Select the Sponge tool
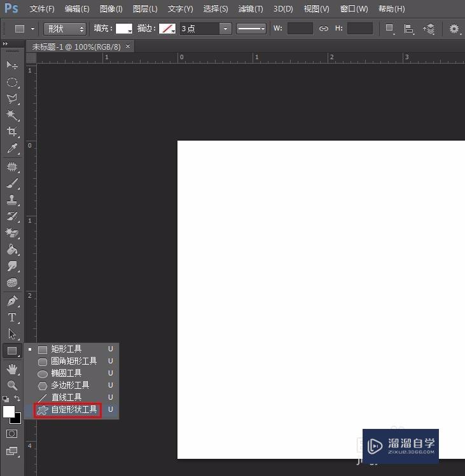Image resolution: width=465 pixels, height=476 pixels. pyautogui.click(x=12, y=283)
